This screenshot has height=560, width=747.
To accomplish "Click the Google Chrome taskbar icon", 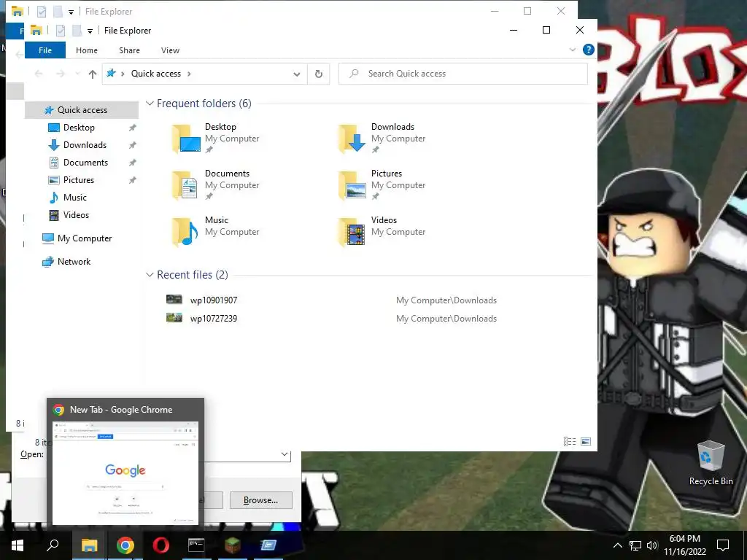I will point(125,545).
